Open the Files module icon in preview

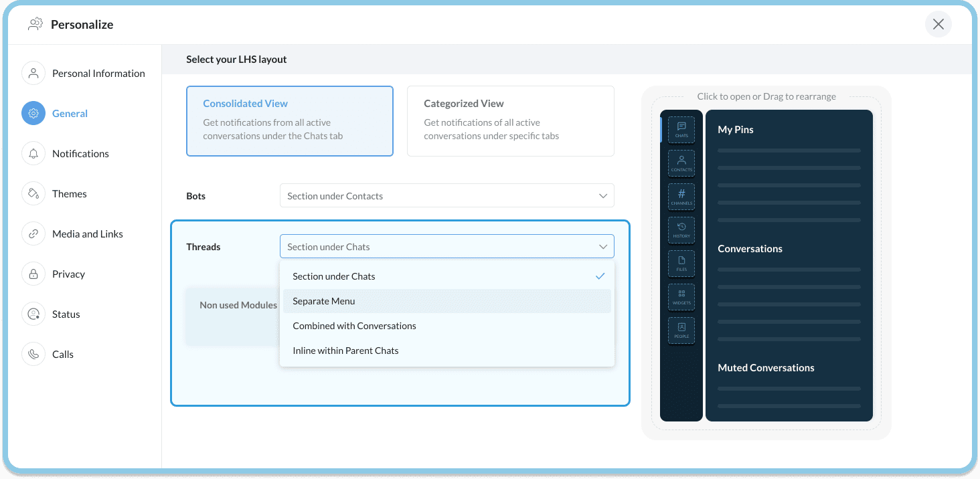(681, 263)
